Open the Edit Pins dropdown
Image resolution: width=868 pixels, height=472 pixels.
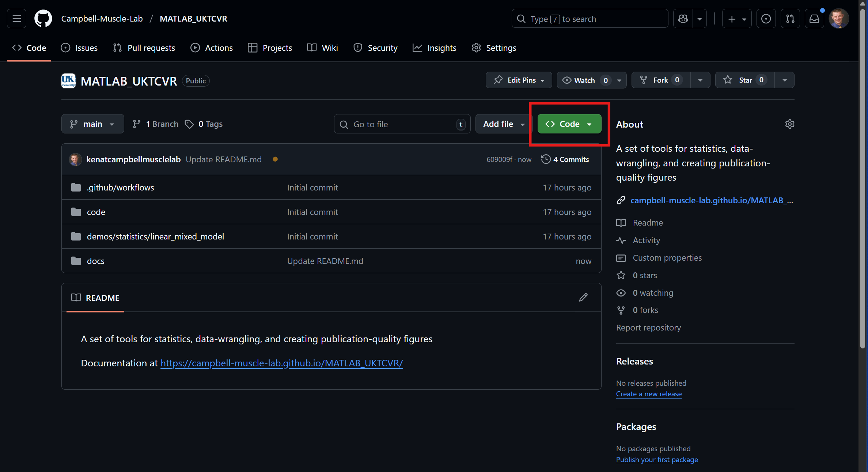[x=519, y=80]
